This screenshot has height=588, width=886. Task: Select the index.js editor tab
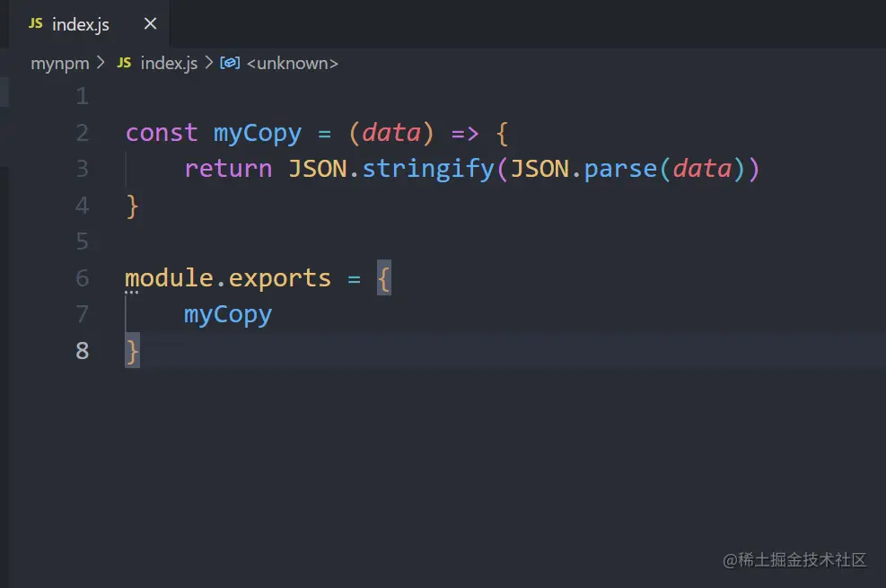pyautogui.click(x=89, y=23)
